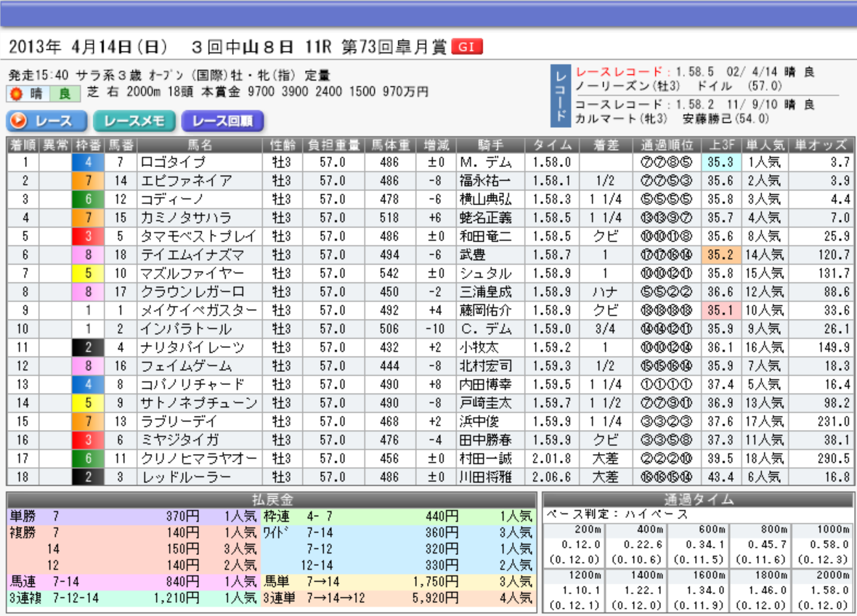Click the 馬体重 column header

pos(390,145)
